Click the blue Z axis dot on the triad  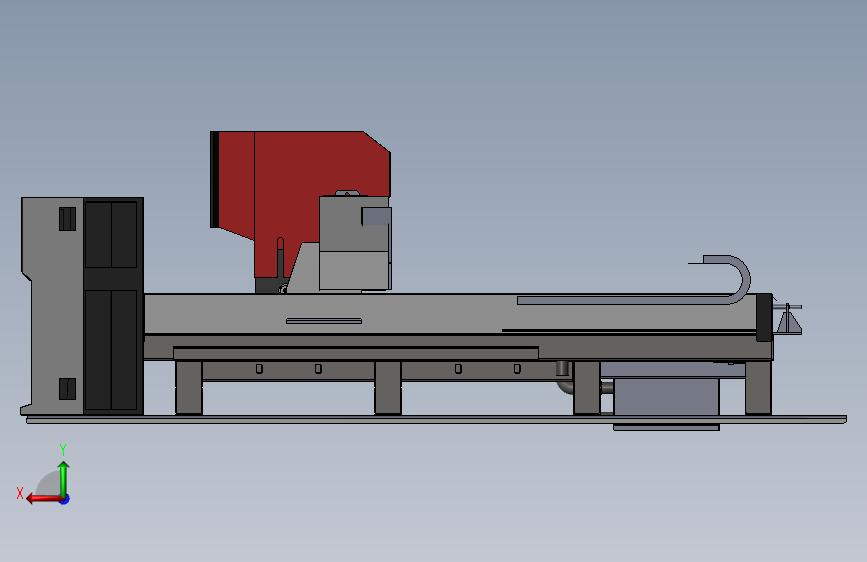(x=65, y=499)
